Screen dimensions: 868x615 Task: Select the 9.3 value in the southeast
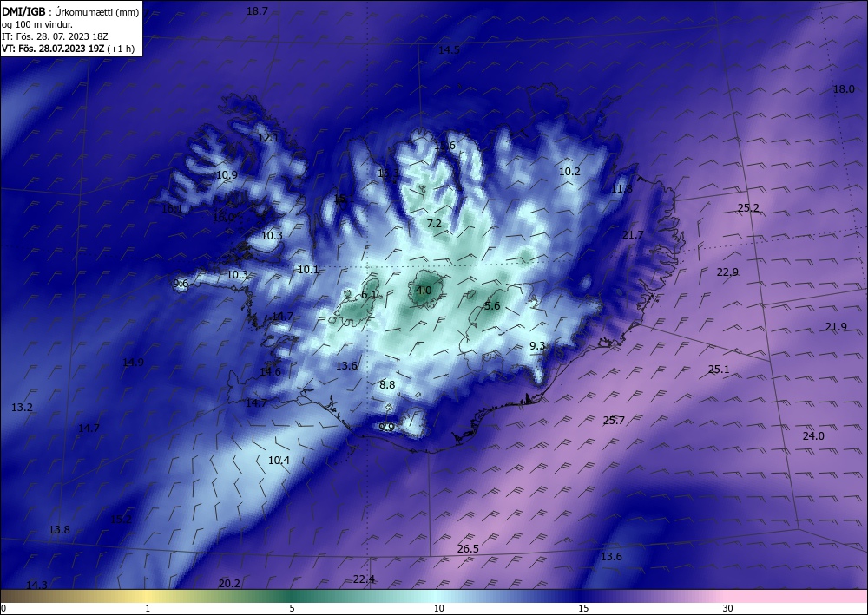537,345
